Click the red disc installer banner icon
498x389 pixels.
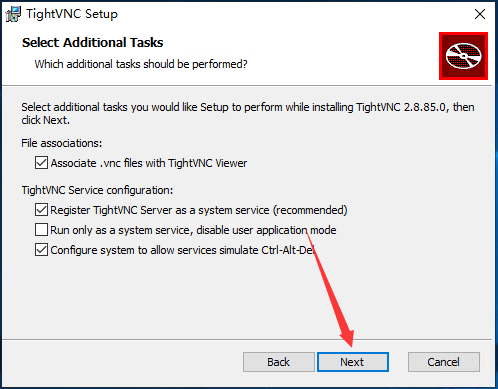(x=463, y=56)
